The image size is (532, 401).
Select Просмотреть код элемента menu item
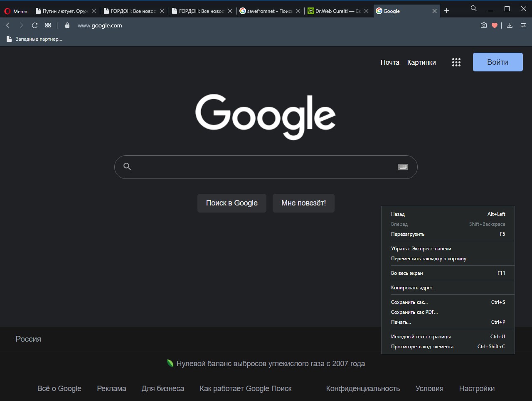(448, 347)
